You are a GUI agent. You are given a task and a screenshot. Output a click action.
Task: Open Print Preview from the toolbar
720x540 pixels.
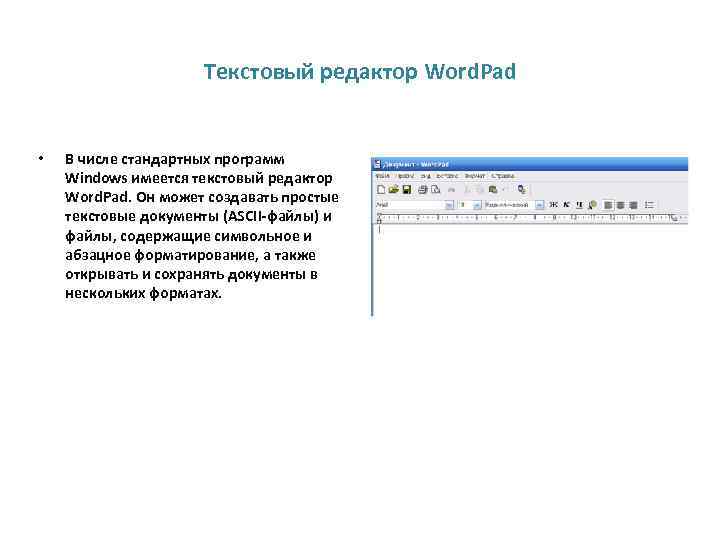(436, 189)
